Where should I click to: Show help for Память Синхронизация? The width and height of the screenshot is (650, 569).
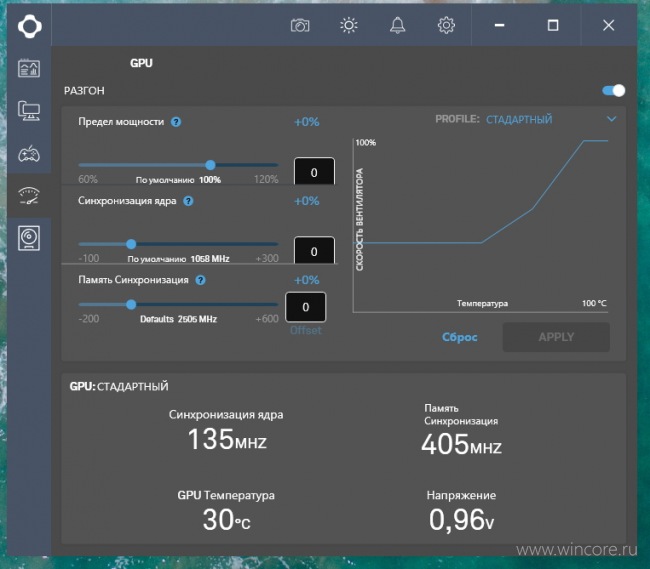(201, 280)
